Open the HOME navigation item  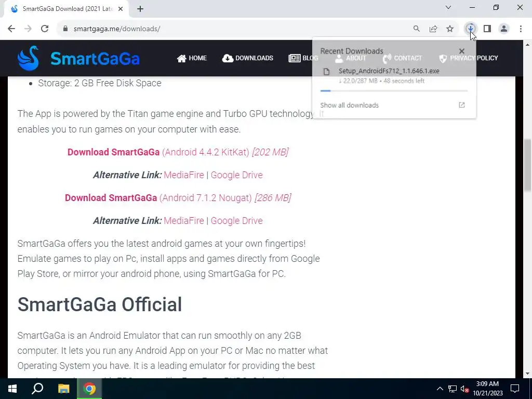(x=192, y=58)
